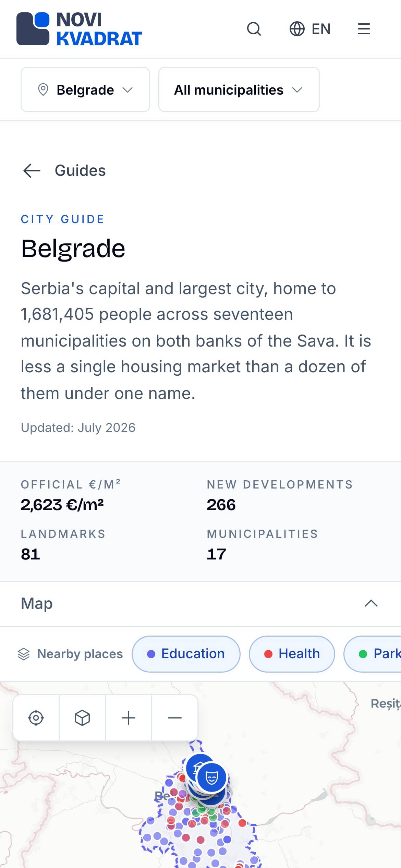This screenshot has height=868, width=401.
Task: Locate me on the map
Action: click(36, 718)
